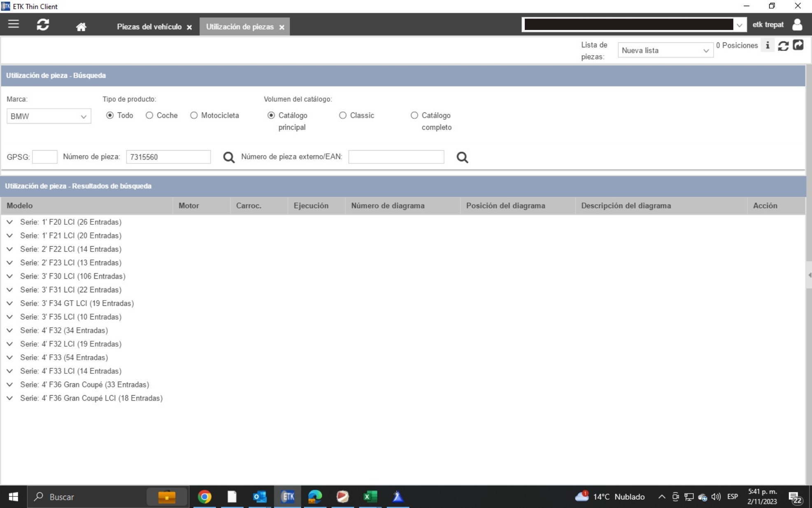
Task: Close the Utilización de piezas tab
Action: 282,27
